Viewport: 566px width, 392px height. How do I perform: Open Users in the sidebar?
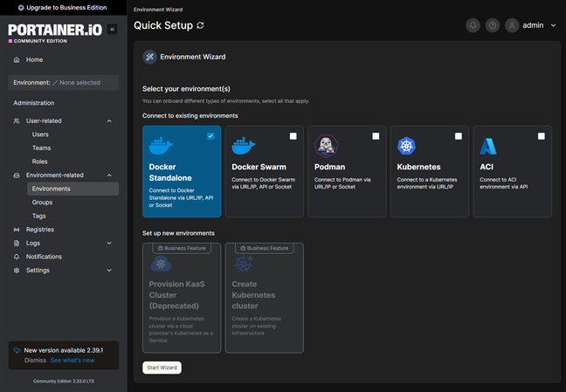40,134
